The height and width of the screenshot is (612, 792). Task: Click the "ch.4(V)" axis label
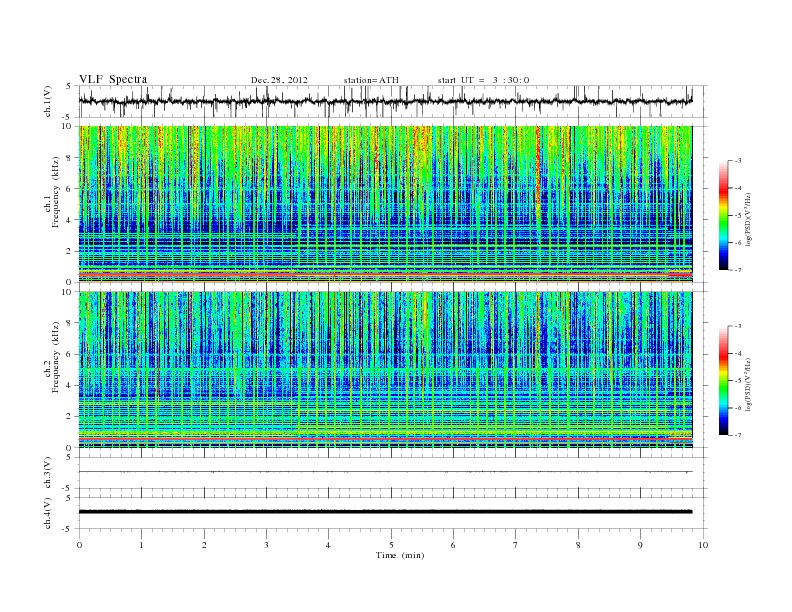(x=48, y=513)
